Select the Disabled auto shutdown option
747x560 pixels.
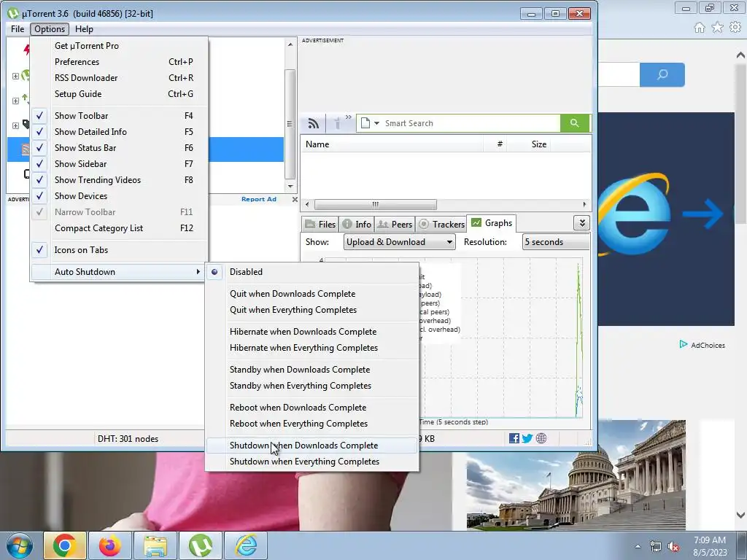[x=312, y=272]
